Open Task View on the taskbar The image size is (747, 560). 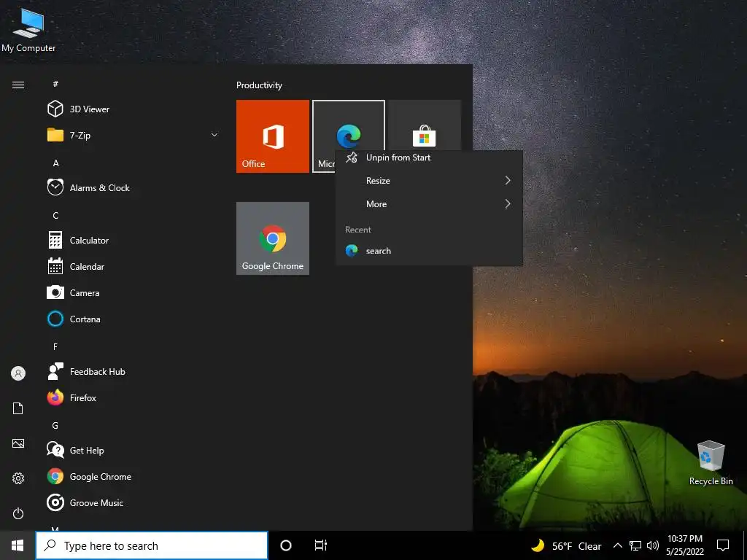[321, 545]
